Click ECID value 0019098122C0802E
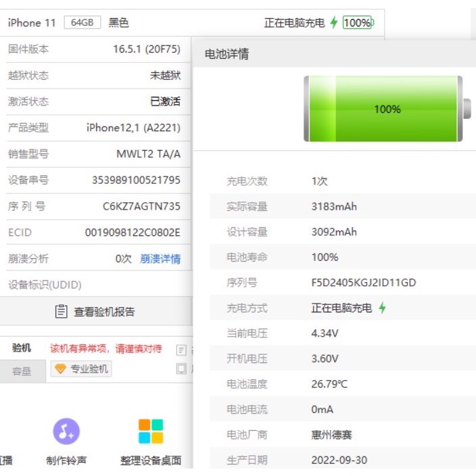Screen dimensions: 476x476 coord(133,233)
